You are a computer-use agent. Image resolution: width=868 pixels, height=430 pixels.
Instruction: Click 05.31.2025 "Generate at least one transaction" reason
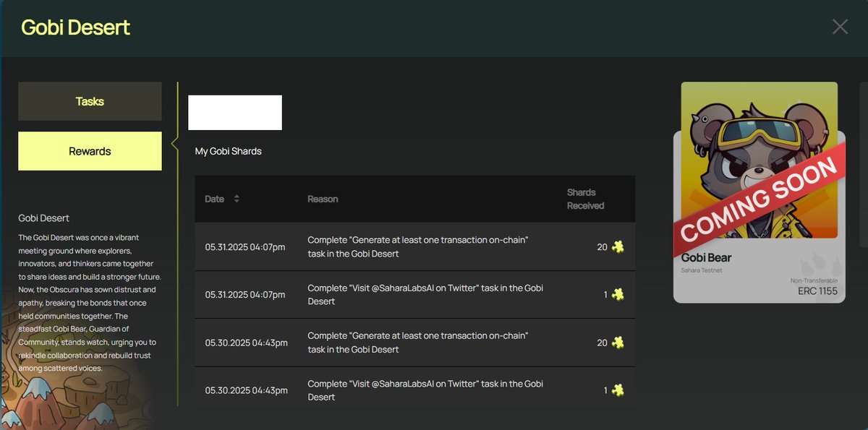418,246
